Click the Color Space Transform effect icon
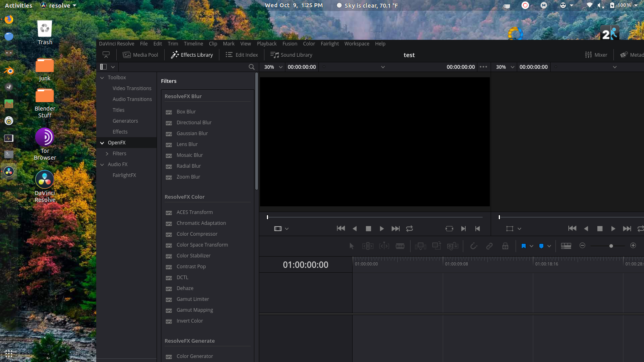644x362 pixels. point(169,245)
